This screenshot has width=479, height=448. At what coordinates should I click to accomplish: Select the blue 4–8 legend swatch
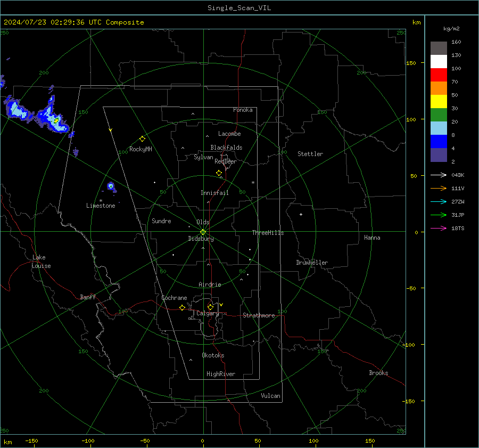coord(439,142)
